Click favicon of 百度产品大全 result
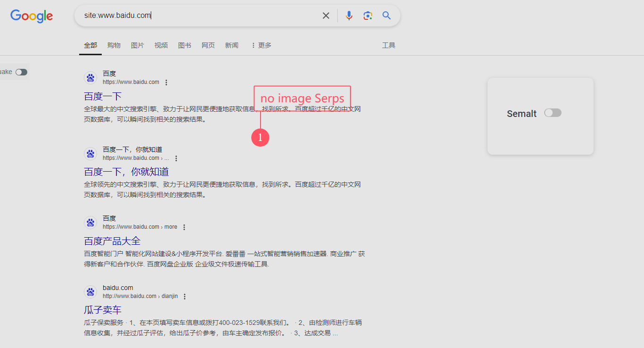Image resolution: width=644 pixels, height=348 pixels. 90,223
